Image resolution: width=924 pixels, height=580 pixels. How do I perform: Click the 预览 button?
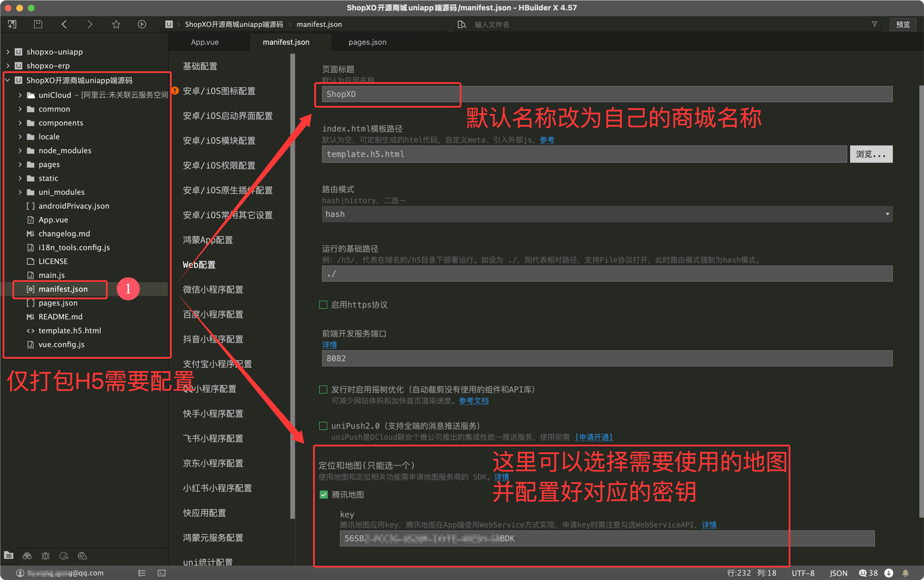tap(903, 24)
